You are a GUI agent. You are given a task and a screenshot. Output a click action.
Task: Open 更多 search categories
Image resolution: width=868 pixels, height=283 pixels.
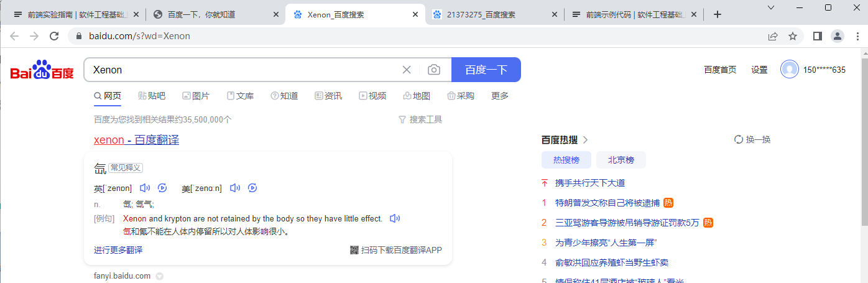(500, 96)
